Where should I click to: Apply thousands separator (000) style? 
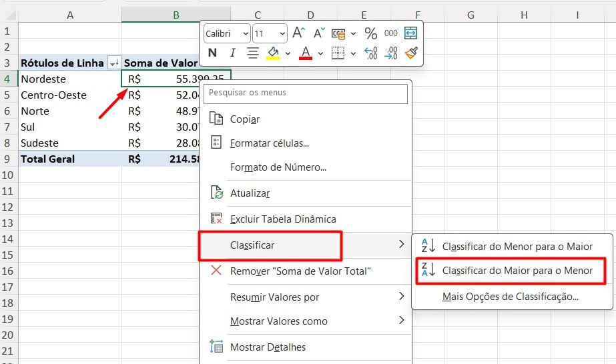[x=391, y=33]
